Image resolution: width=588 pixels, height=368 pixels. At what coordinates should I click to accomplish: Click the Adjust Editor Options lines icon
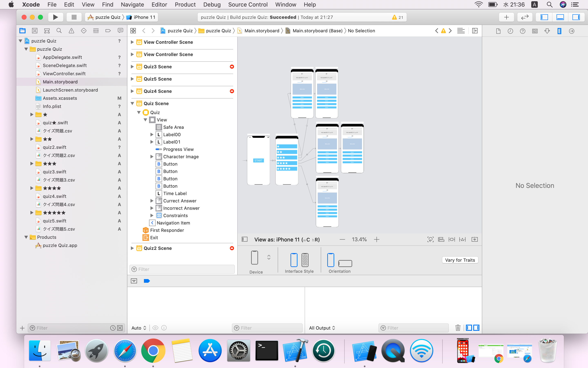click(461, 31)
